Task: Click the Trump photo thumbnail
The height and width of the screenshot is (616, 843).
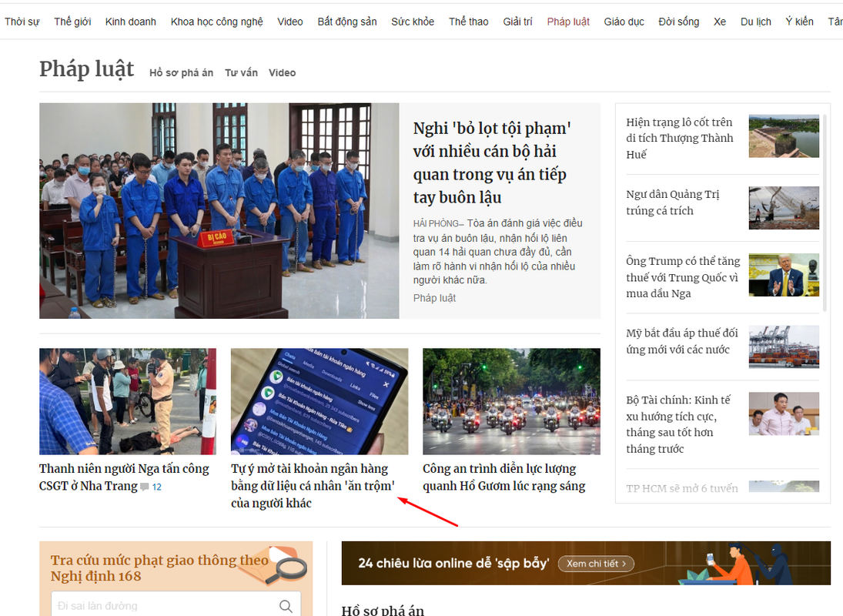Action: tap(784, 275)
